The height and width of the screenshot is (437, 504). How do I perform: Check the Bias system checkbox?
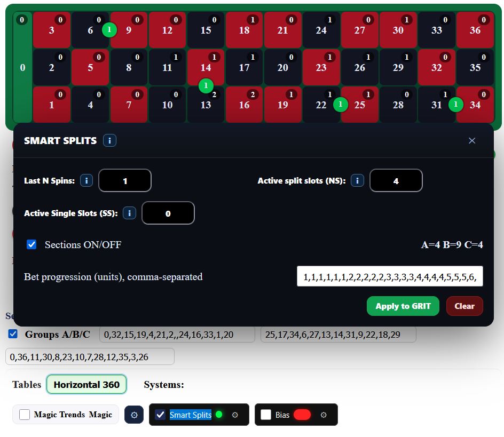pyautogui.click(x=266, y=415)
